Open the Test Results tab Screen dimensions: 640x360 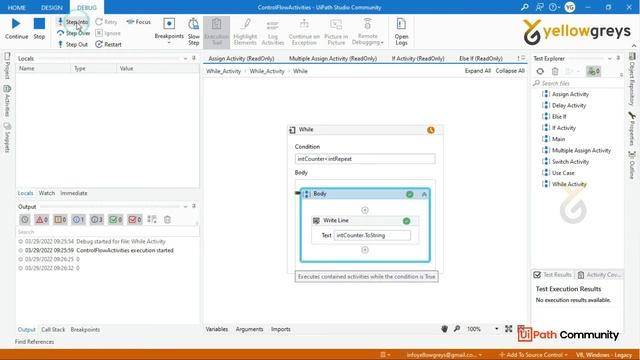pos(553,275)
